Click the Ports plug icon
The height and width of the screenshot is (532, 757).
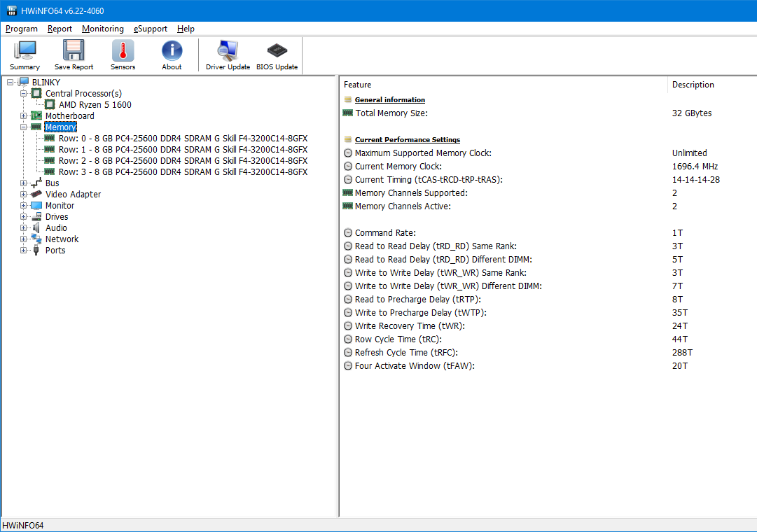(x=36, y=250)
